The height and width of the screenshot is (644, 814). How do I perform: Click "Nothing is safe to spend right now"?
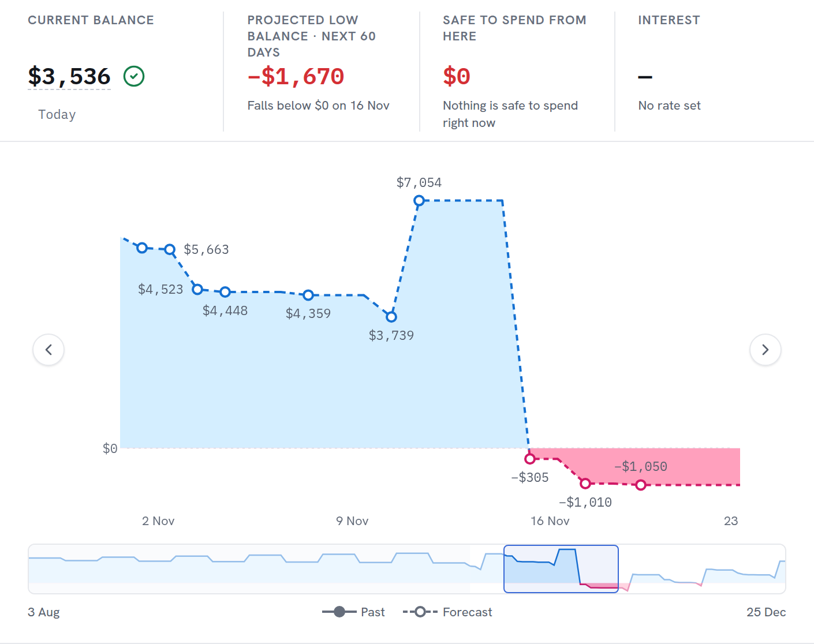click(510, 114)
